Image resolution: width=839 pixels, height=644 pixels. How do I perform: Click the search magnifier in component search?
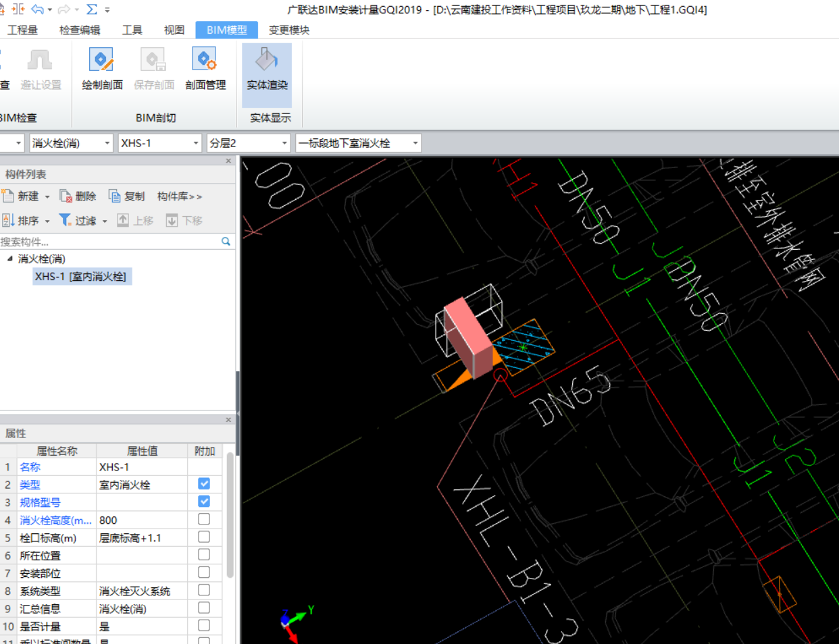coord(226,241)
